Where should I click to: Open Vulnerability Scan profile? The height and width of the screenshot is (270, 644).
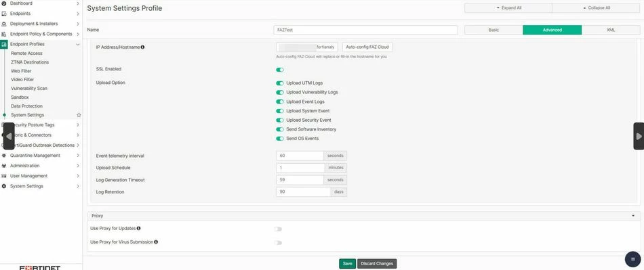click(29, 89)
